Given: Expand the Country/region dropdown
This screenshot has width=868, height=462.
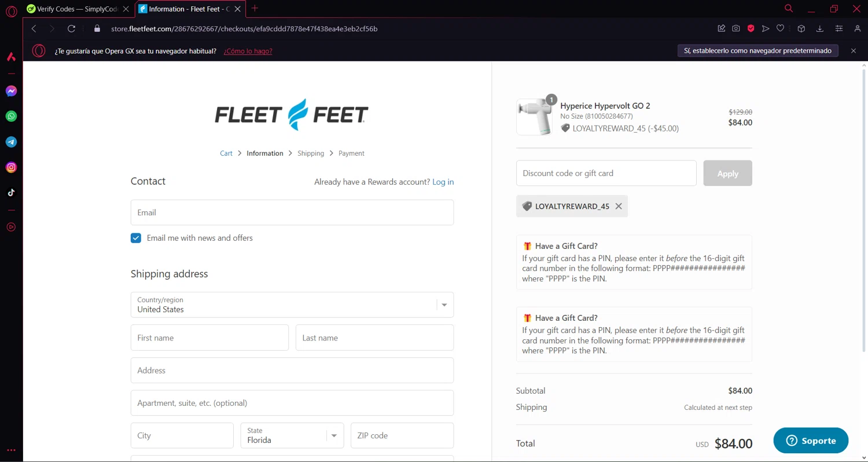Looking at the screenshot, I should click(444, 305).
